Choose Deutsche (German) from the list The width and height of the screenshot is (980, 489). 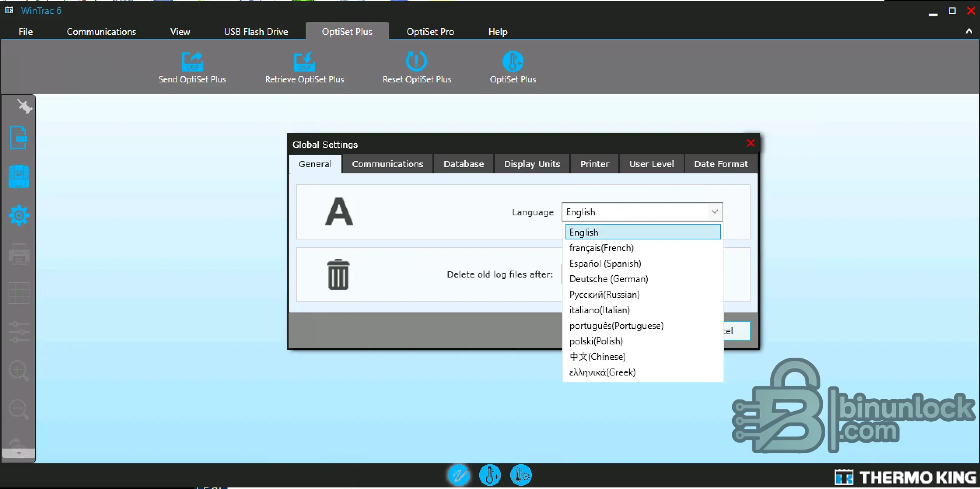(x=643, y=279)
